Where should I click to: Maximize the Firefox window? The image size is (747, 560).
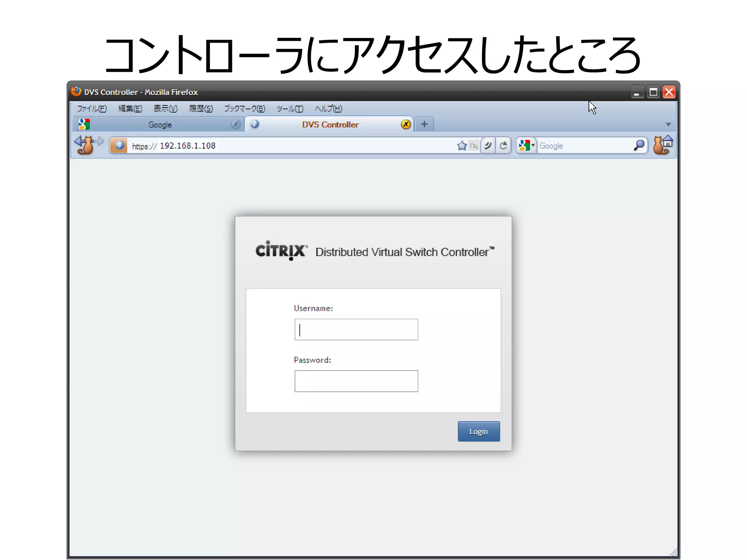pyautogui.click(x=653, y=92)
